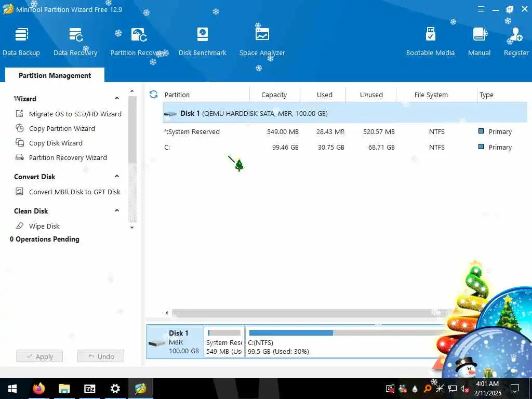The height and width of the screenshot is (399, 532).
Task: Select the C: partition row
Action: tap(345, 147)
